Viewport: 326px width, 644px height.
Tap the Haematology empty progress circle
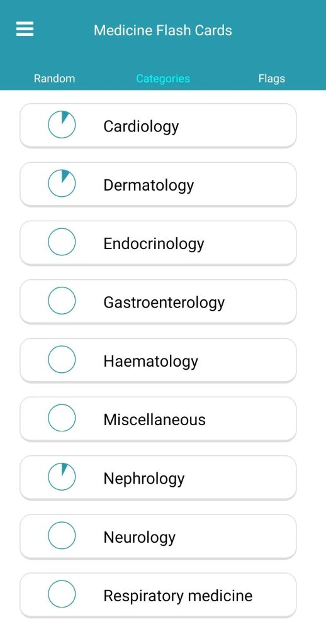[x=62, y=359]
